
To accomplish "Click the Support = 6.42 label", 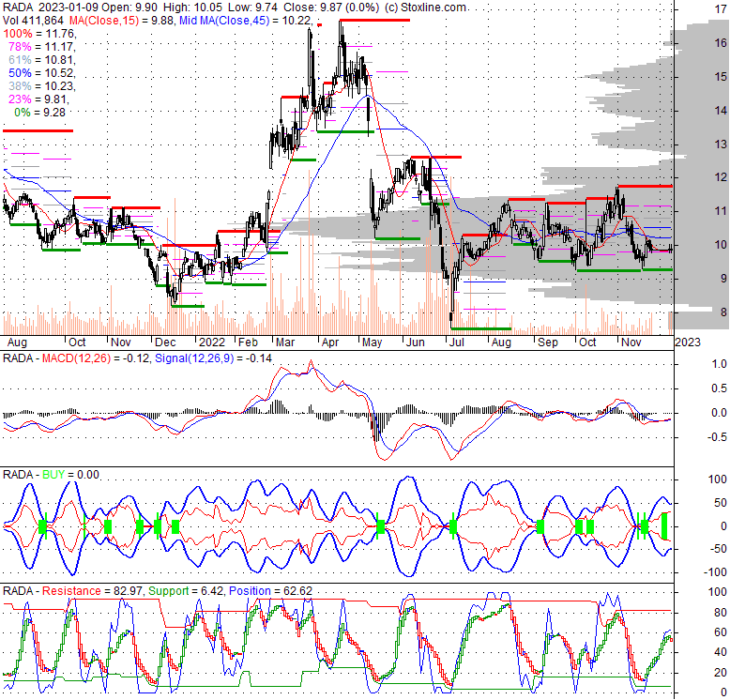I will 187,590.
